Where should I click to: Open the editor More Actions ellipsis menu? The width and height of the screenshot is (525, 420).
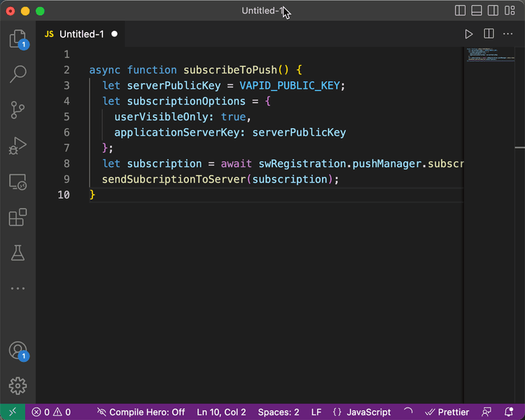click(x=508, y=34)
